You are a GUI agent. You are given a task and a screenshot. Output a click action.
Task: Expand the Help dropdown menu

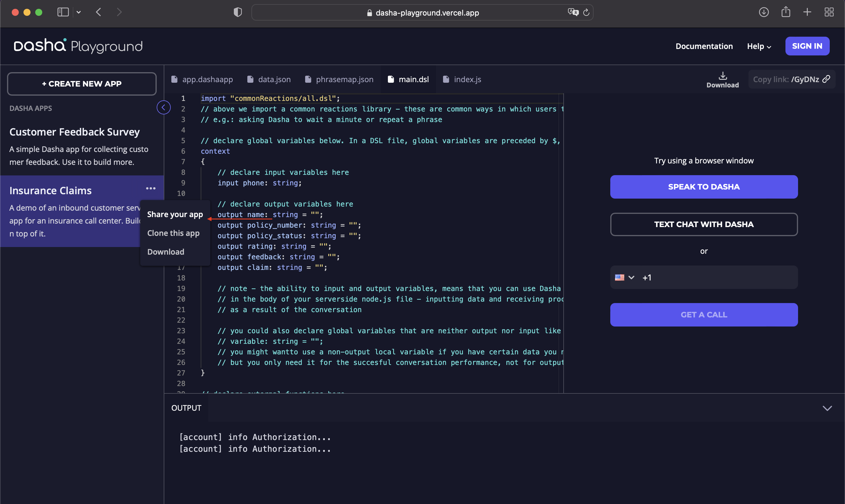point(759,46)
